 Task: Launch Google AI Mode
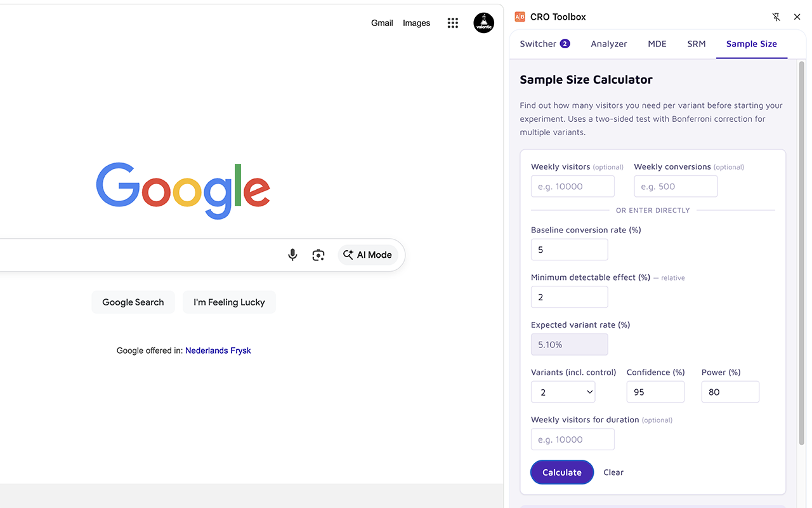point(368,255)
